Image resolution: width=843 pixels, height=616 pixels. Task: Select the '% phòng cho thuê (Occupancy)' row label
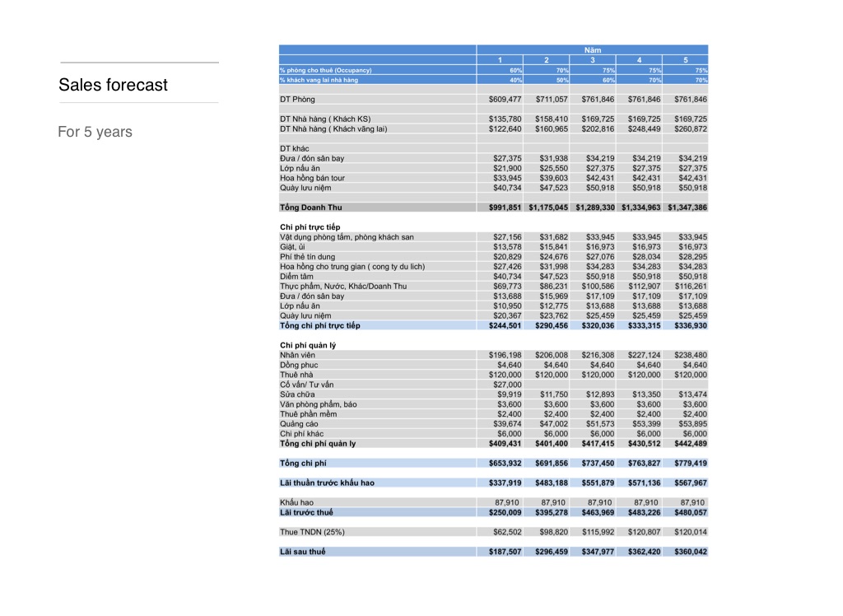pos(321,70)
